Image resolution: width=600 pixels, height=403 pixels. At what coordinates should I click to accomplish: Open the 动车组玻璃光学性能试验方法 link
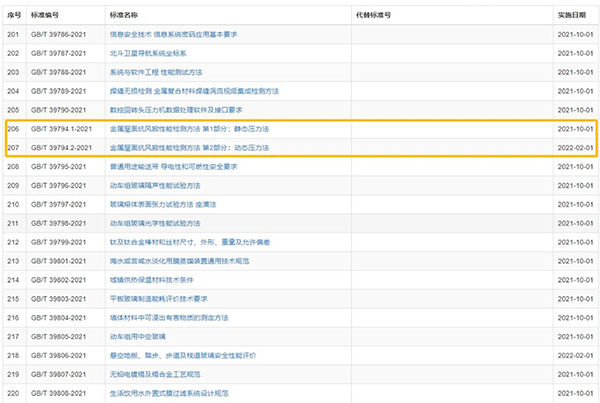(154, 223)
